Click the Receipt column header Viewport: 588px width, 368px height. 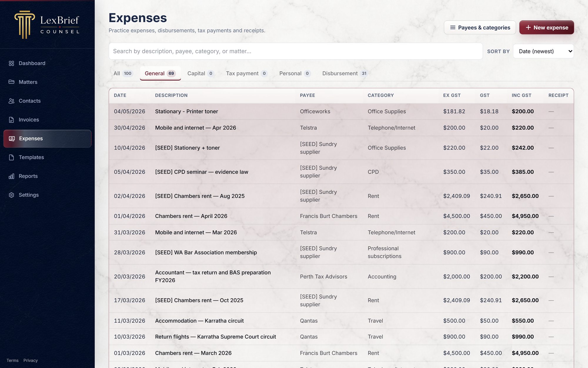559,95
